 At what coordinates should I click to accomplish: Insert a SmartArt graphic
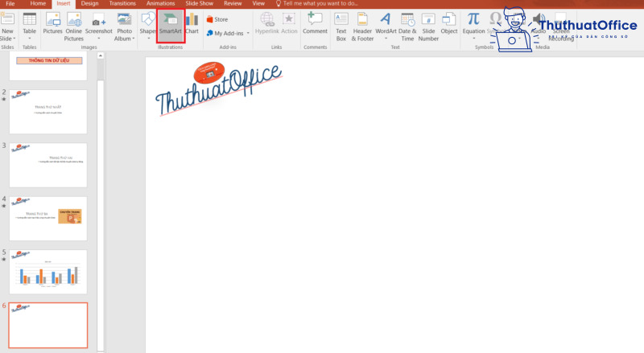pos(171,25)
